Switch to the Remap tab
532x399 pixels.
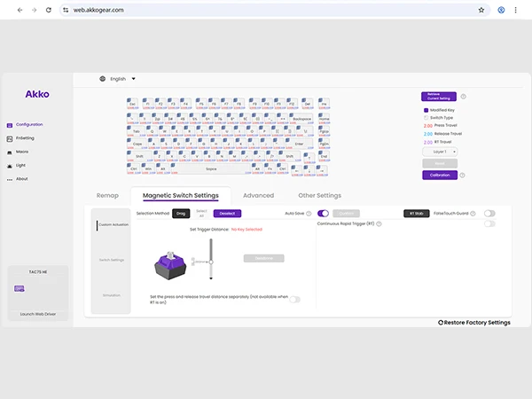click(x=107, y=195)
